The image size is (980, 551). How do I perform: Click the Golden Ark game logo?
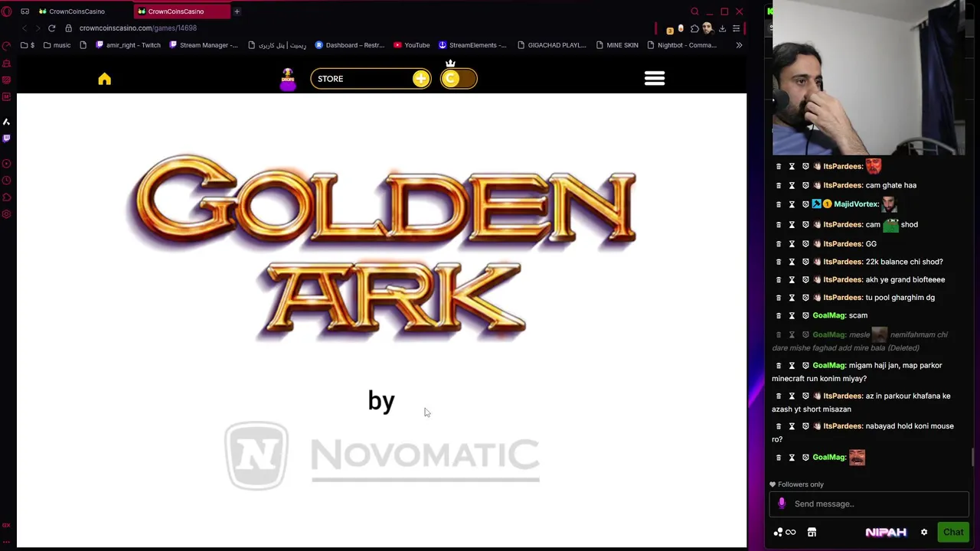(x=383, y=247)
